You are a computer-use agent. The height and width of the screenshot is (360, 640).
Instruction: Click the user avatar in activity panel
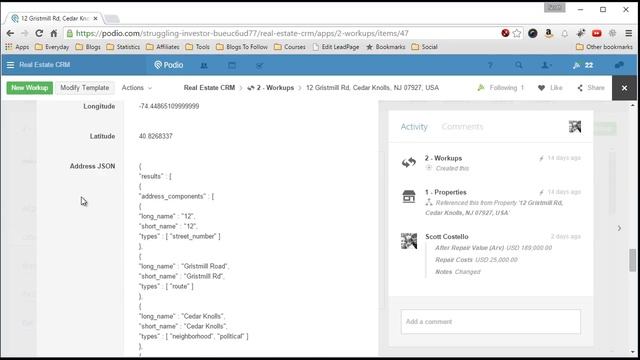pos(575,127)
